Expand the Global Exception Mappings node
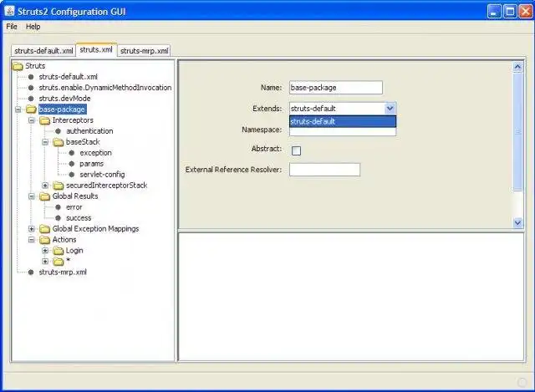535x392 pixels. [32, 229]
